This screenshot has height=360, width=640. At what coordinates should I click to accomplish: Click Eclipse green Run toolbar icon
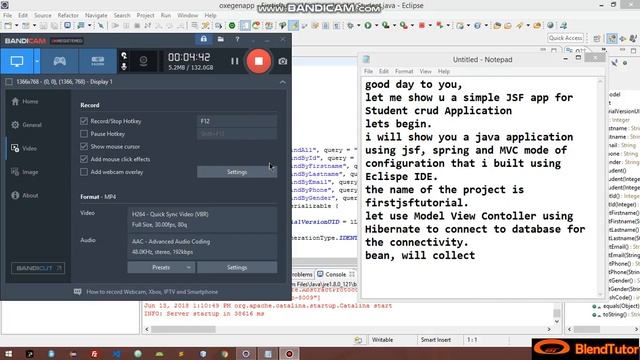point(368,25)
